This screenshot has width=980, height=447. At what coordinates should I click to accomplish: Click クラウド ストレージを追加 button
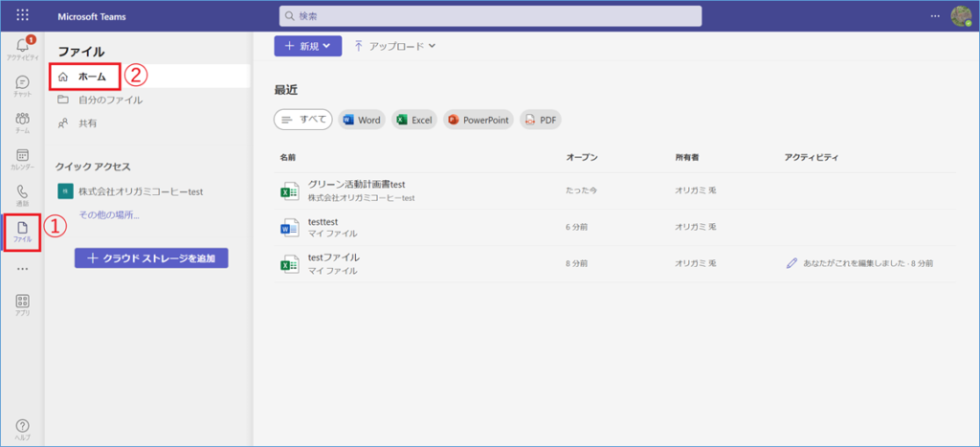coord(151,258)
